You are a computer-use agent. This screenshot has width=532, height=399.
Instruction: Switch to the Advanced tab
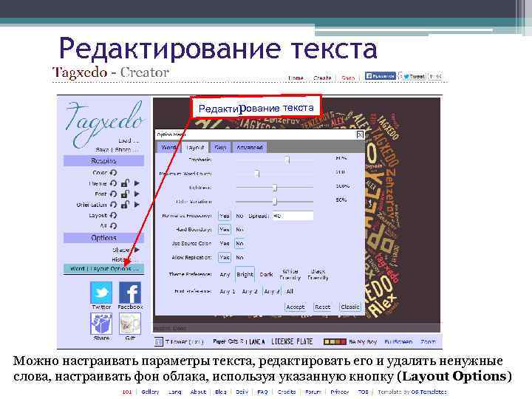pos(250,147)
